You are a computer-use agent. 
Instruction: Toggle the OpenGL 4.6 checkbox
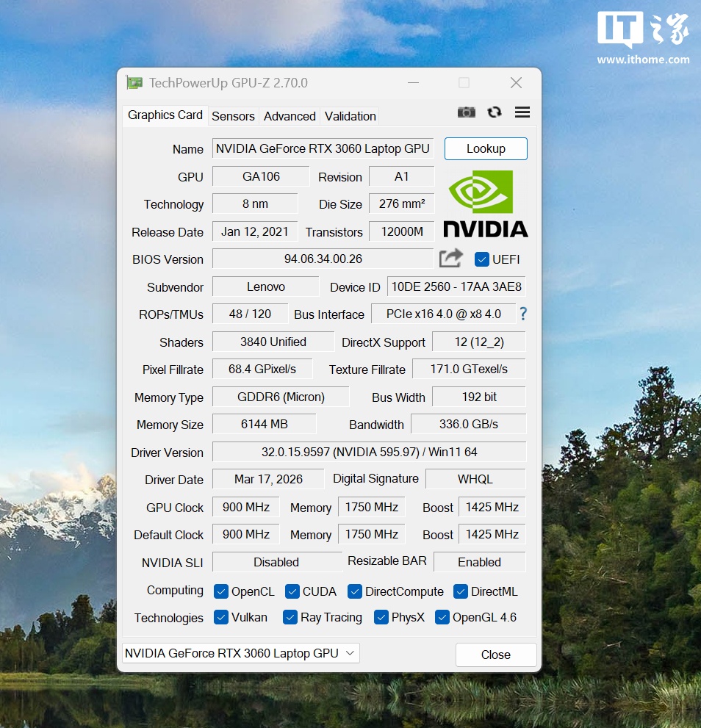pyautogui.click(x=442, y=618)
